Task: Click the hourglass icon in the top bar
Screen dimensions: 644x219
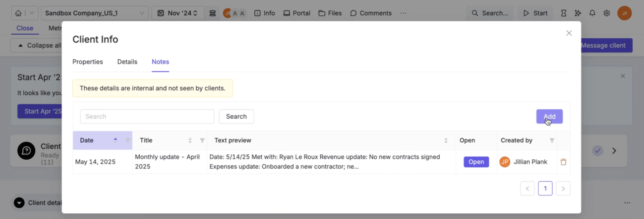Action: 563,13
